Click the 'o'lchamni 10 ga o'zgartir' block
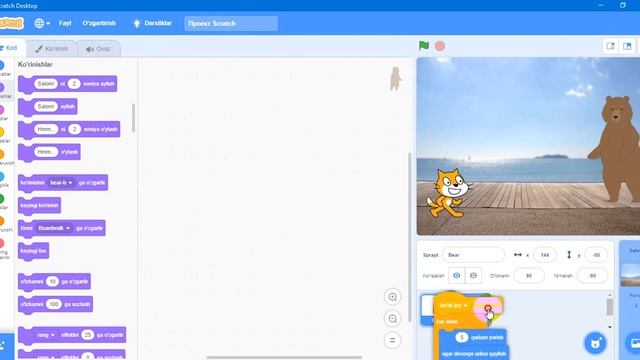 (x=54, y=282)
